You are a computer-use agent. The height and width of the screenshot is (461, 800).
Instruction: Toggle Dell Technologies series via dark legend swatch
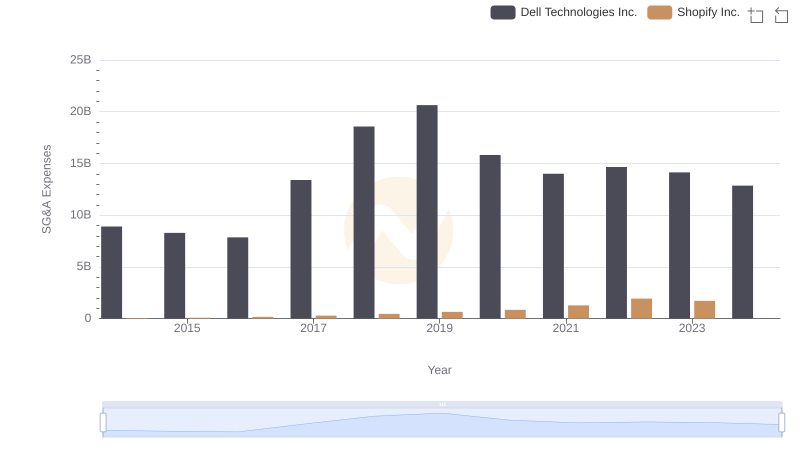coord(503,12)
